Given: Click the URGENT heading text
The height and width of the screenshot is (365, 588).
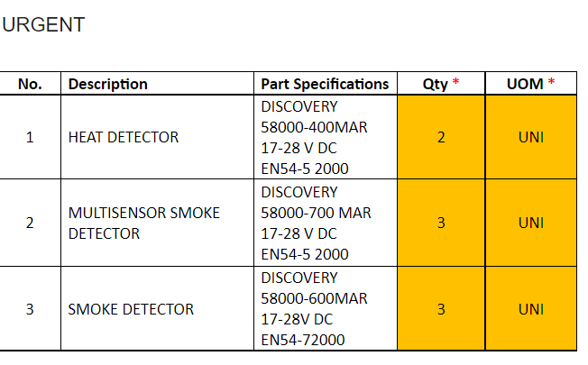Looking at the screenshot, I should click(43, 25).
